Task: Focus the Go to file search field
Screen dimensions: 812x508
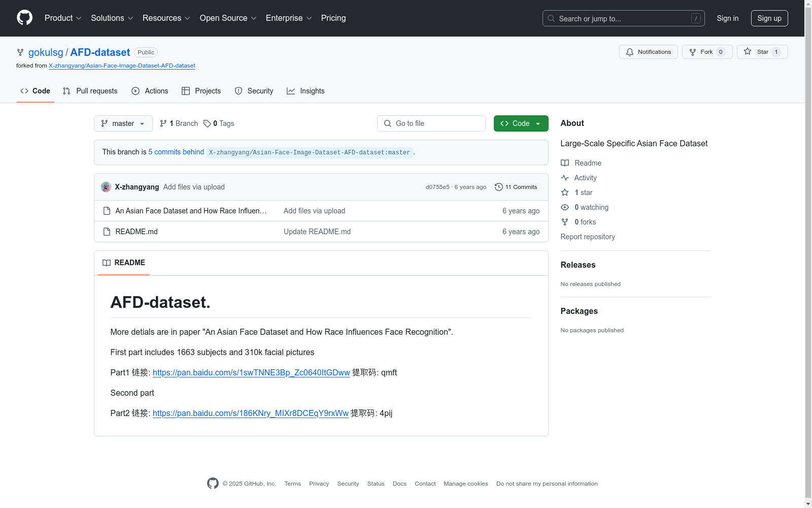Action: click(x=431, y=123)
